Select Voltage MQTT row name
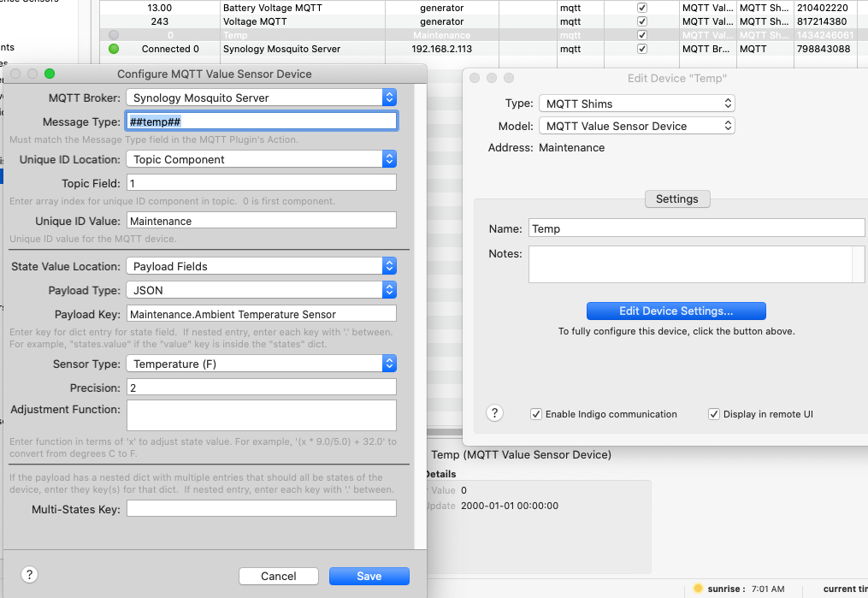 click(255, 21)
